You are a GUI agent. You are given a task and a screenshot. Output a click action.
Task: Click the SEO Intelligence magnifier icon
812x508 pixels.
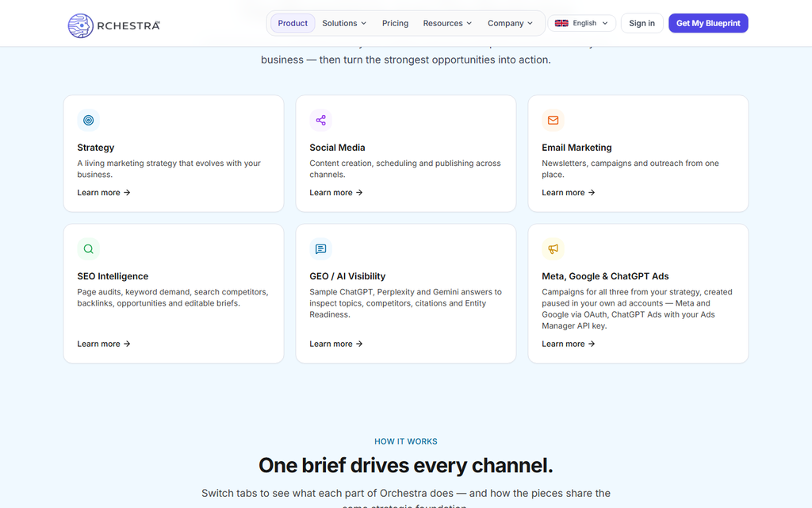(x=89, y=248)
